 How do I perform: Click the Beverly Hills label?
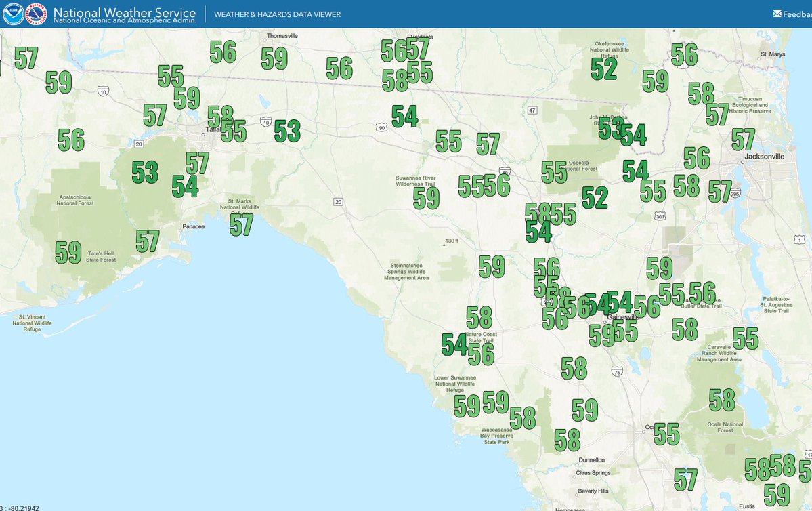pos(593,491)
